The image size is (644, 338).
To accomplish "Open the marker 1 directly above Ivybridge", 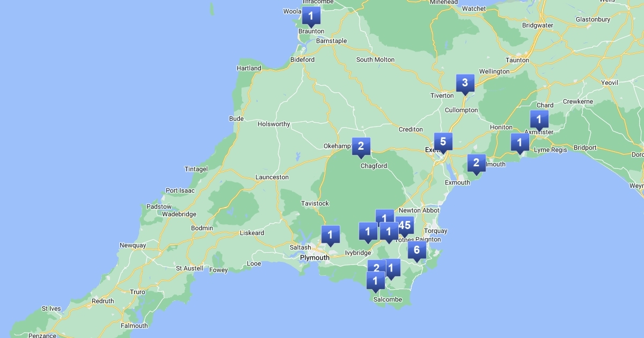I will (x=368, y=232).
